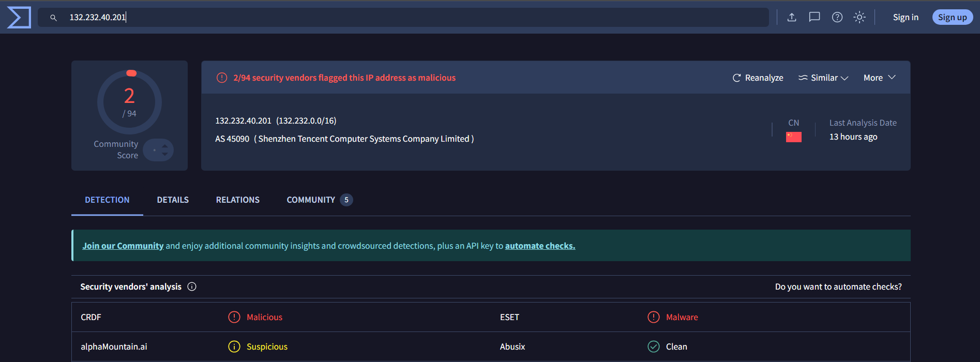
Task: Follow the automate checks link
Action: coord(540,246)
